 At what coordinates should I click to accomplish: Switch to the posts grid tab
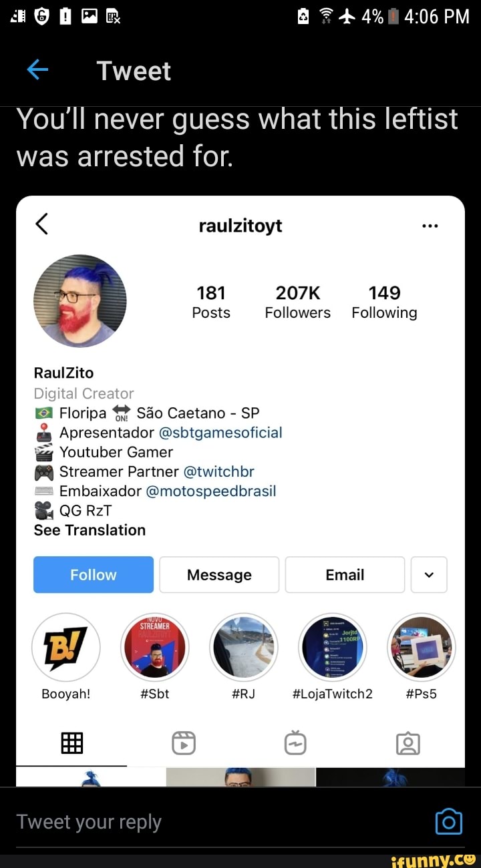[71, 742]
